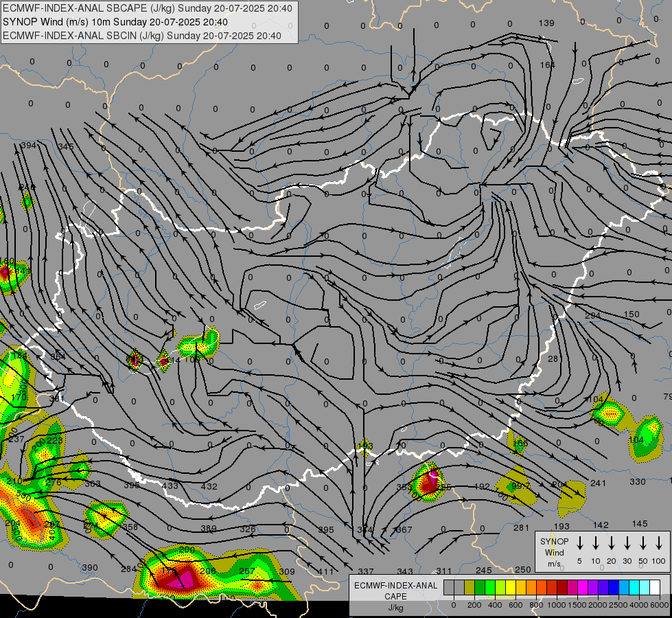
Task: Select the pale cyan CAPE legend swatch
Action: pyautogui.click(x=645, y=588)
